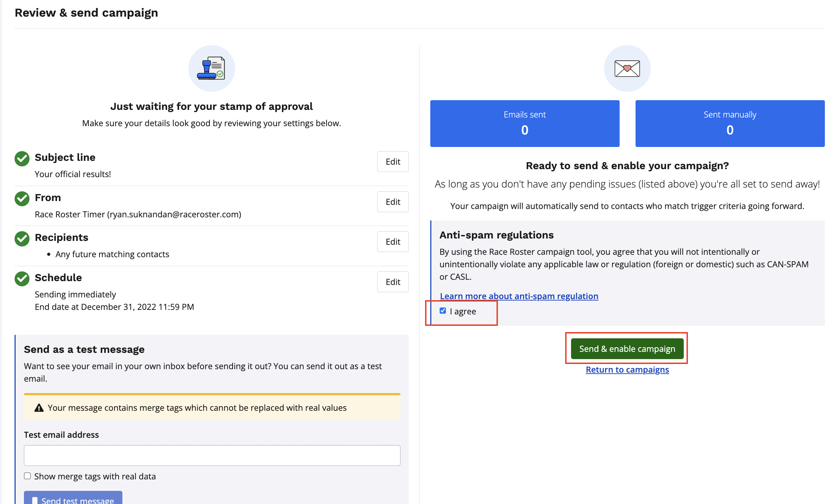Click Send & enable campaign button

point(627,349)
